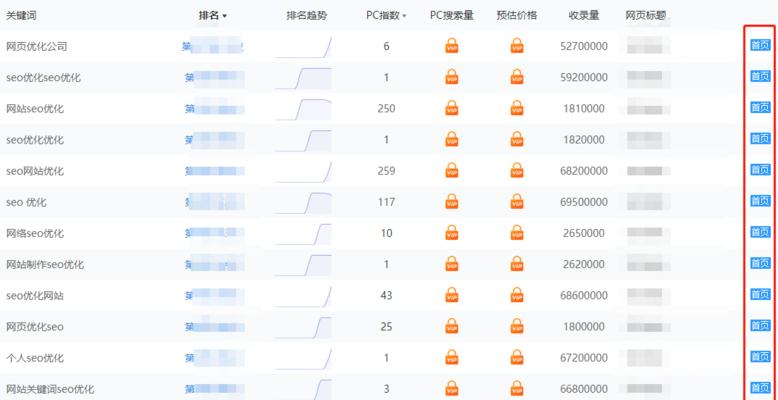Screen dimensions: 778x400
Task: Click 预估价格 VIP lock for seo网站优化
Action: pos(517,171)
